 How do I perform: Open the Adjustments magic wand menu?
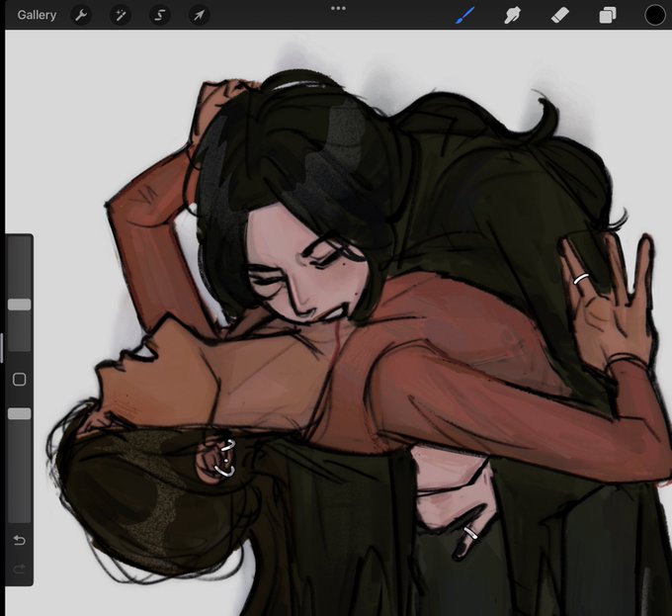coord(121,16)
